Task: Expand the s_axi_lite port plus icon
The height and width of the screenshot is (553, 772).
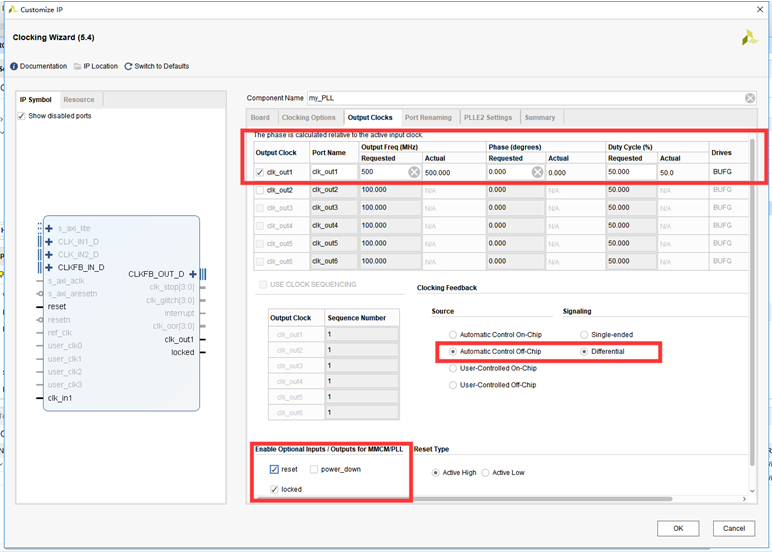Action: (49, 228)
